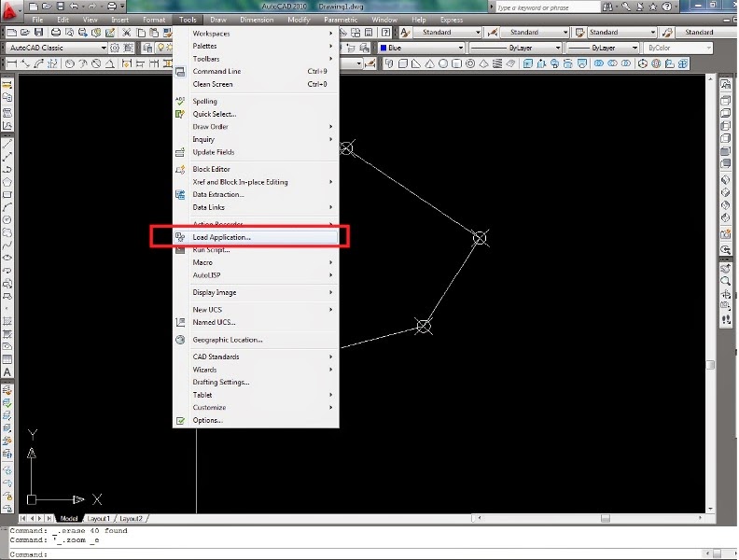This screenshot has height=560, width=739.
Task: Click the Dimension Style icon
Action: coord(493,33)
